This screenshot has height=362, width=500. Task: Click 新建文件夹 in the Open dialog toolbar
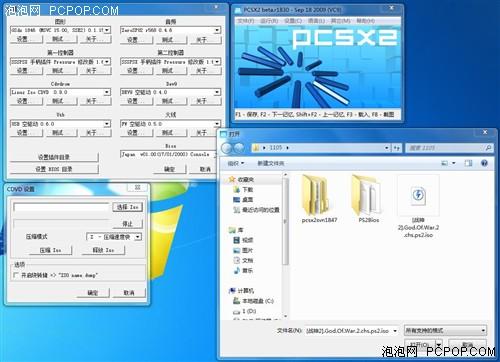coord(271,163)
